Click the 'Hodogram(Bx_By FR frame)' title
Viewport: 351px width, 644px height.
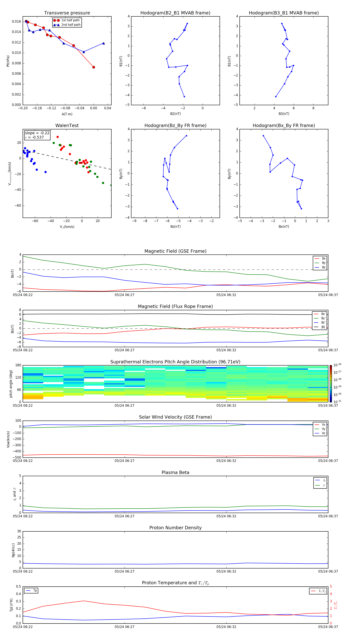point(284,125)
